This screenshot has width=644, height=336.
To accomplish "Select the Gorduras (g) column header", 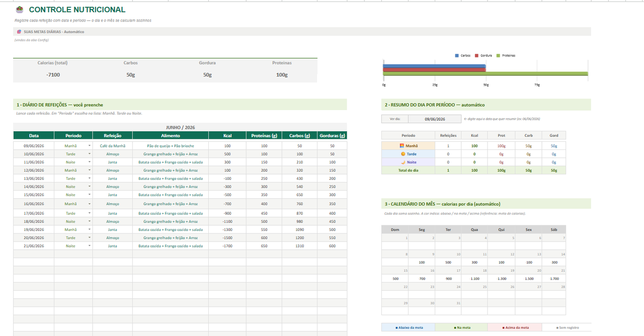I will (333, 135).
